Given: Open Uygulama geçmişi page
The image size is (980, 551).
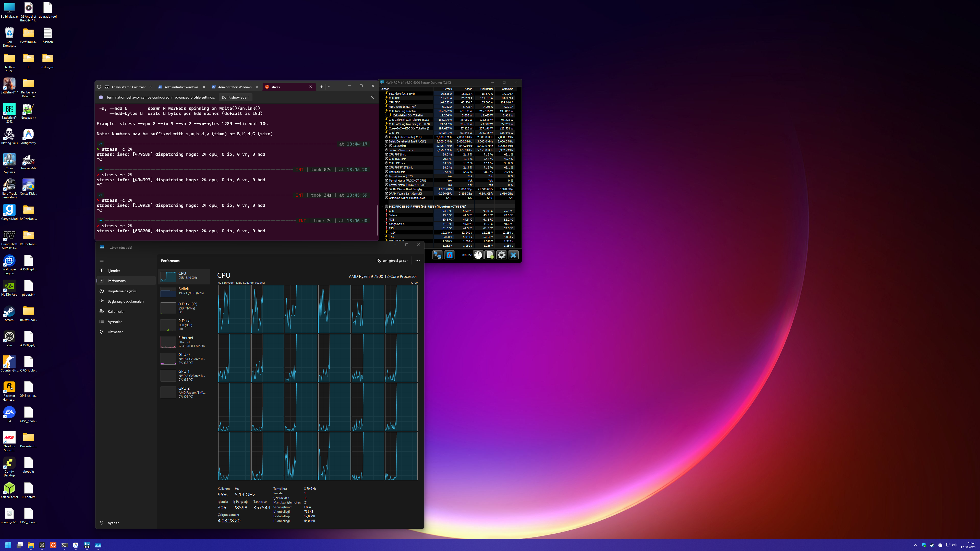Looking at the screenshot, I should coord(126,291).
